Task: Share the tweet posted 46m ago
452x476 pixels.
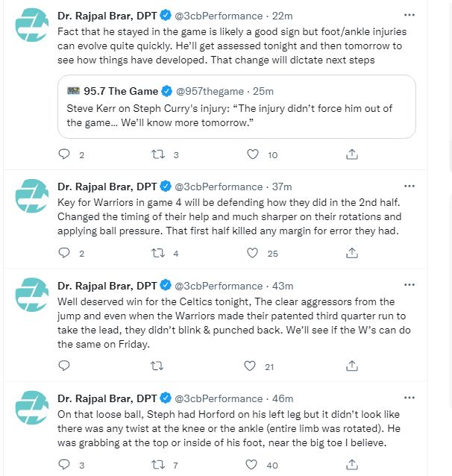Action: [x=351, y=465]
